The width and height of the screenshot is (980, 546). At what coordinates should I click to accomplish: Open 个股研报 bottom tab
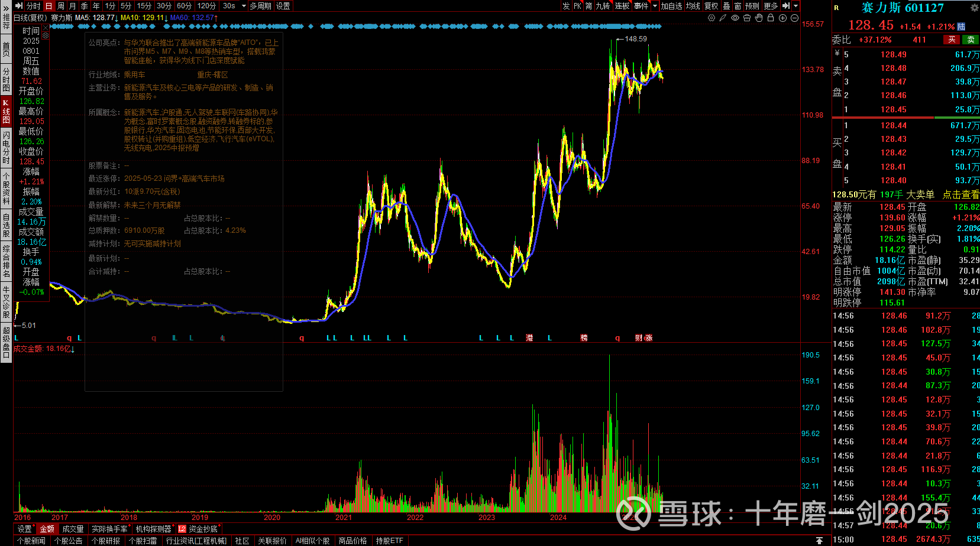coord(106,541)
